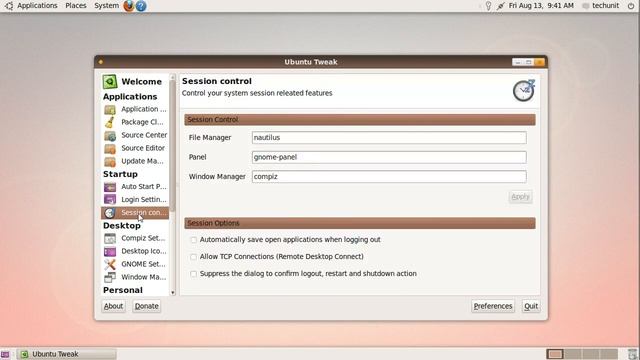640x360 pixels.
Task: Select Session control sidebar icon
Action: pos(110,213)
